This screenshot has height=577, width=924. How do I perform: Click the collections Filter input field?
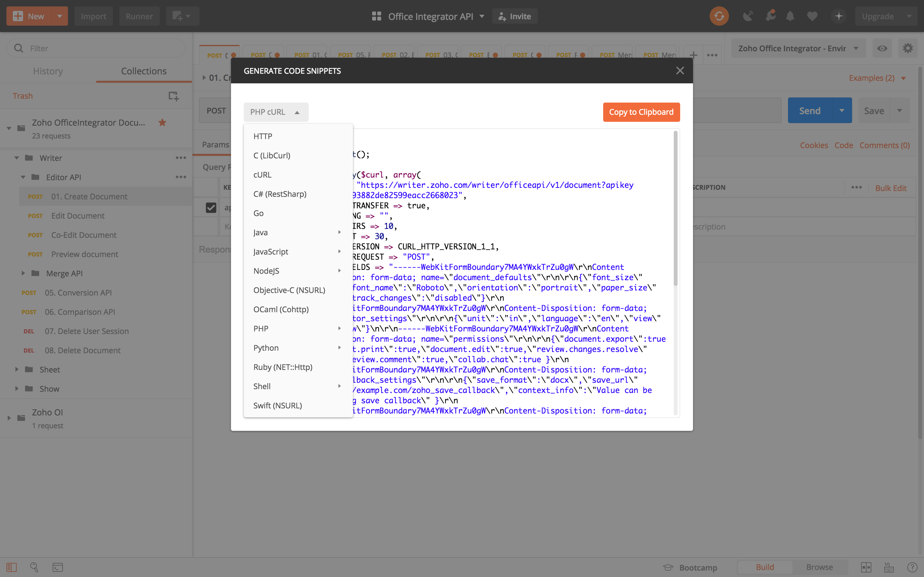(103, 48)
